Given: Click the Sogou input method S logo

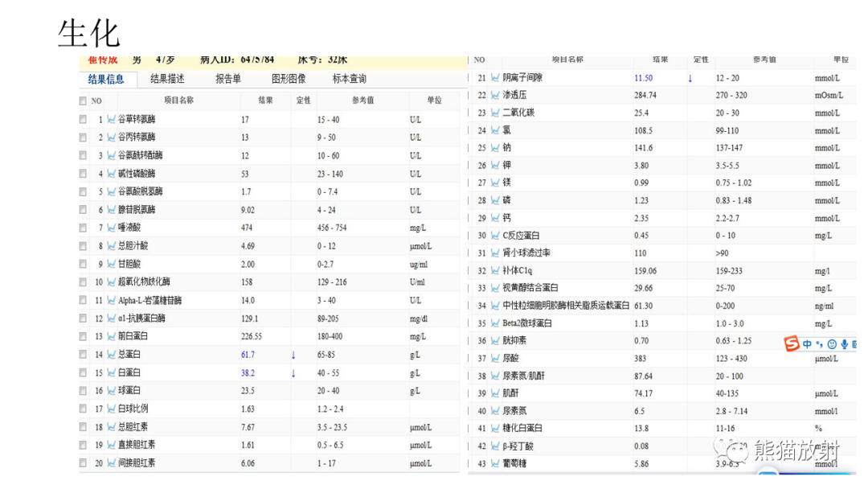Looking at the screenshot, I should point(792,344).
